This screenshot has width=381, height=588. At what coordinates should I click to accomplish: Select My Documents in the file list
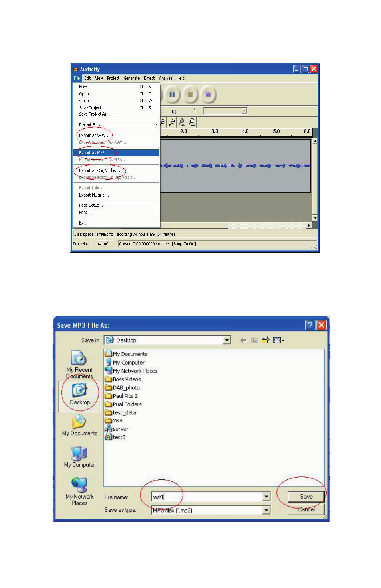click(x=126, y=354)
